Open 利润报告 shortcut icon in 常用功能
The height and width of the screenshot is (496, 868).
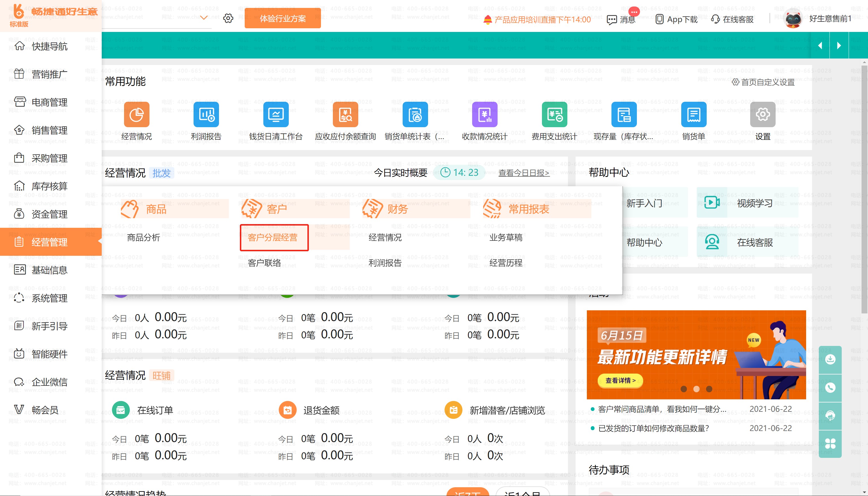coord(206,114)
